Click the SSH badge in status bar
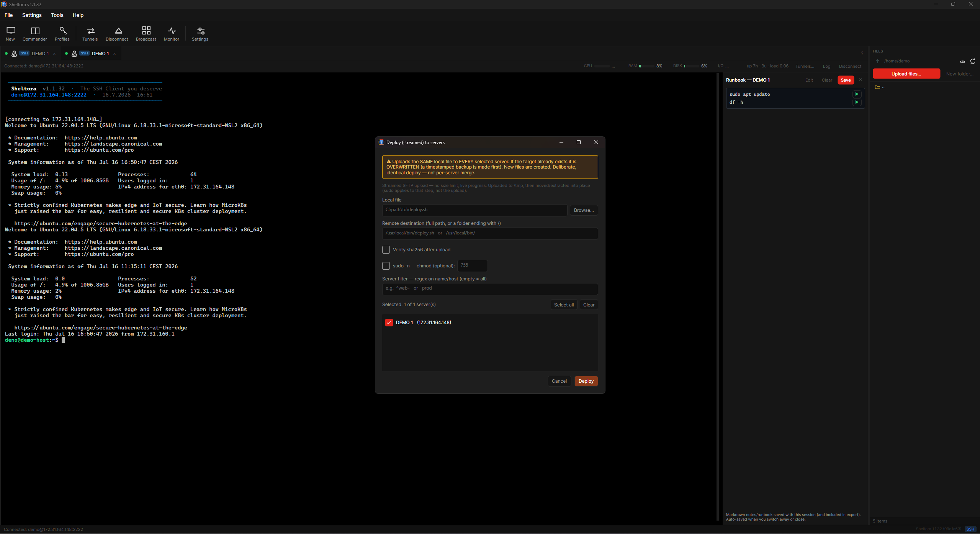980x534 pixels. pyautogui.click(x=970, y=529)
